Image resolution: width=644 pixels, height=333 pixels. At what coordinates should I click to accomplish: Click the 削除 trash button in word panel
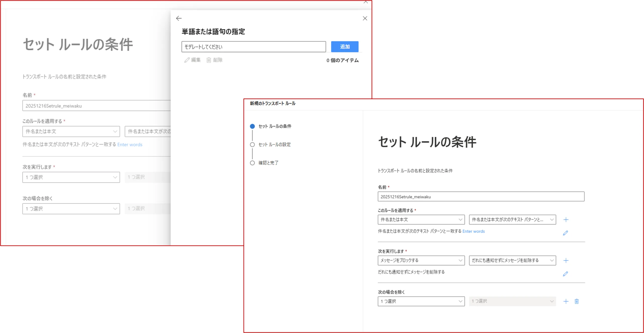coord(215,60)
